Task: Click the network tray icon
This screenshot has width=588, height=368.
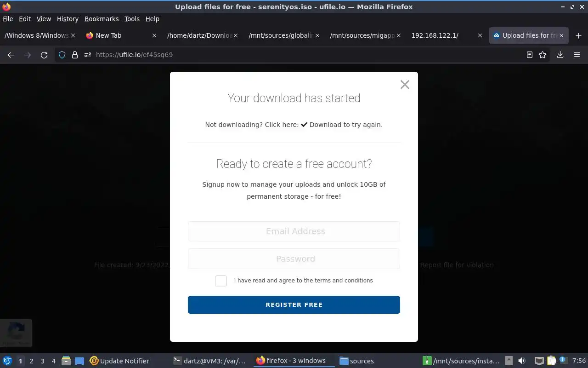Action: pos(539,361)
